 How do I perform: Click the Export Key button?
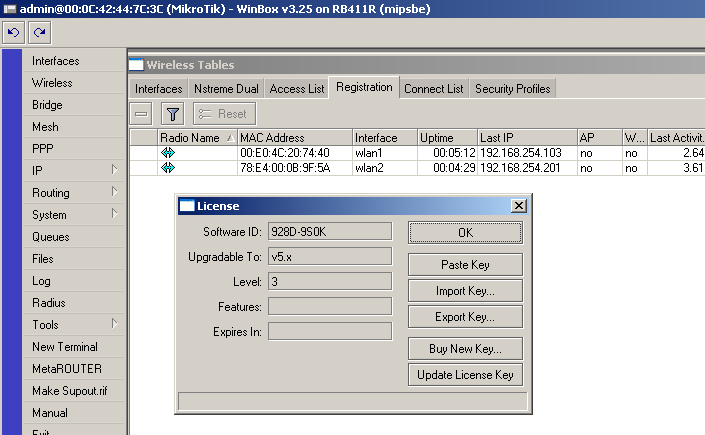point(465,317)
